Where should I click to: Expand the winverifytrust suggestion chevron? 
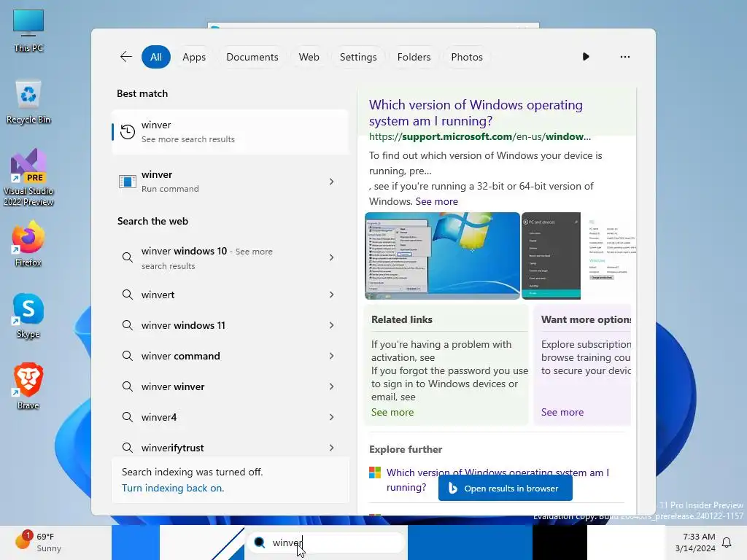pyautogui.click(x=332, y=448)
